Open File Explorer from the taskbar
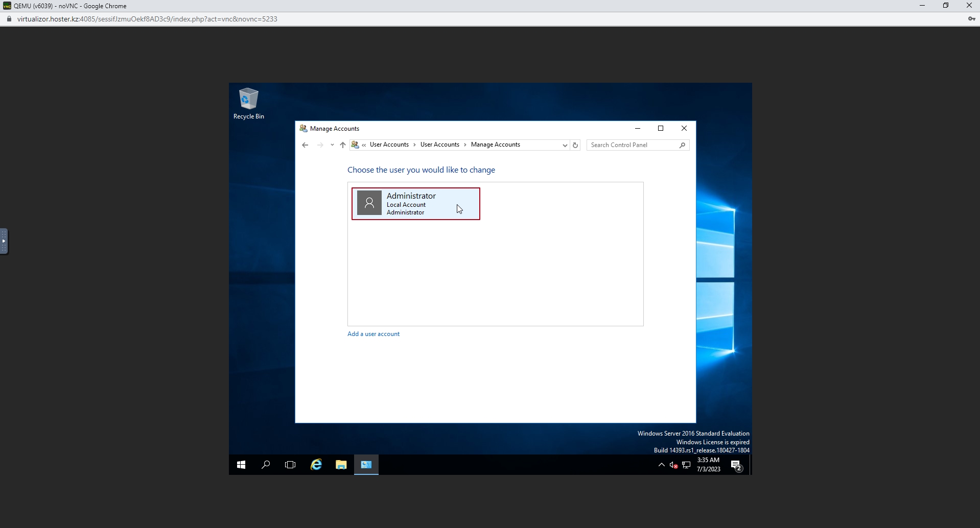 point(341,465)
